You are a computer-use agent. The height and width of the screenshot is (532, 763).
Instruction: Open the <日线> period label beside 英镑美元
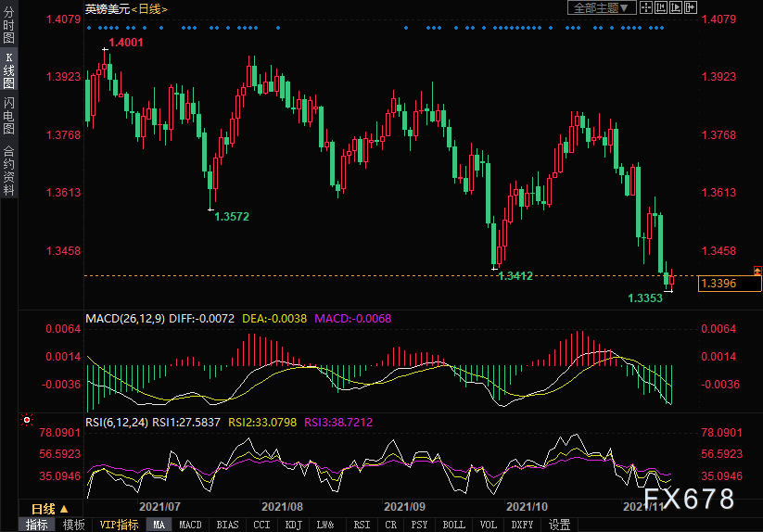(x=148, y=8)
